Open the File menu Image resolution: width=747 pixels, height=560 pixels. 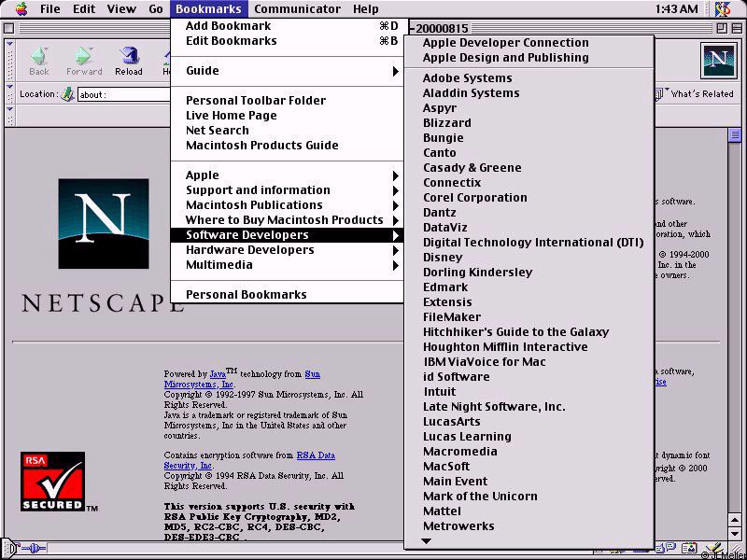[50, 8]
